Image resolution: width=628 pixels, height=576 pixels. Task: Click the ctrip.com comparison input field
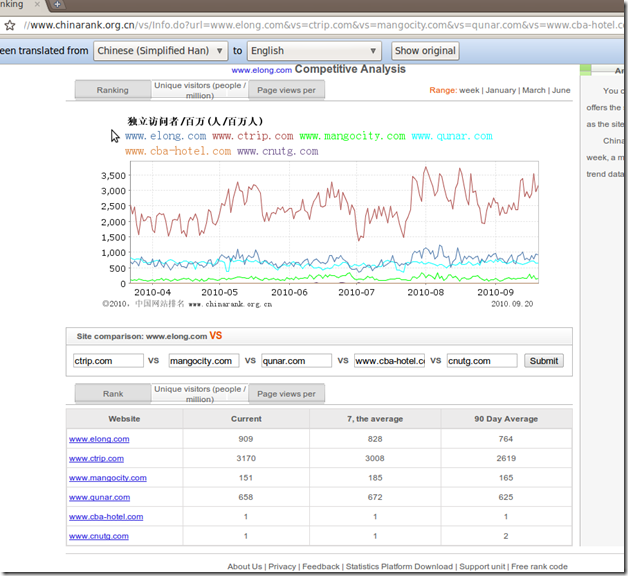(x=108, y=361)
